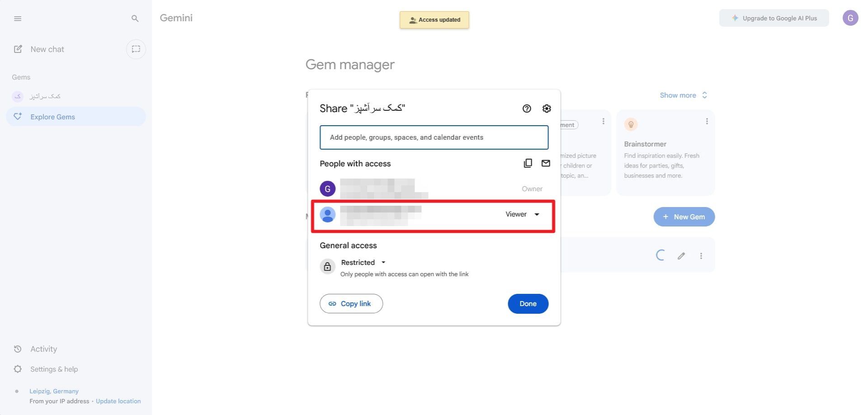Open the Brainstormer card three-dot menu

(707, 121)
